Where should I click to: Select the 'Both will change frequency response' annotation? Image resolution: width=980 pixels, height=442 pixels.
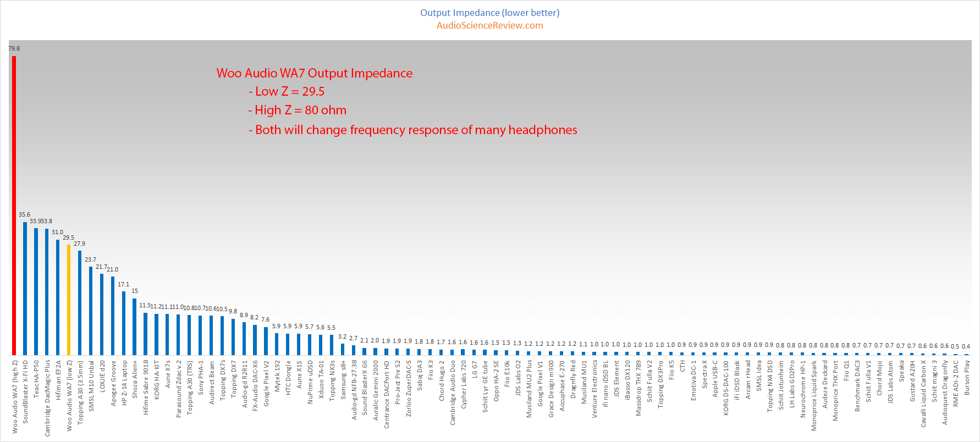coord(412,130)
